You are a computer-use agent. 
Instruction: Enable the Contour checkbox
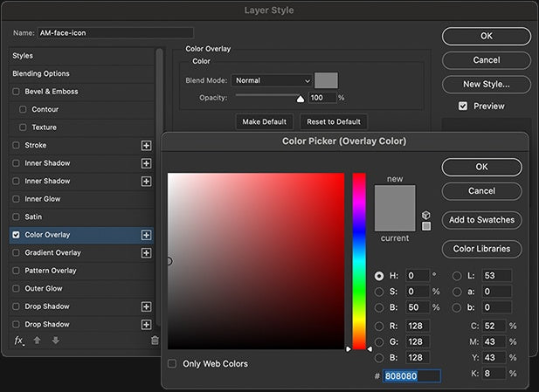[23, 109]
